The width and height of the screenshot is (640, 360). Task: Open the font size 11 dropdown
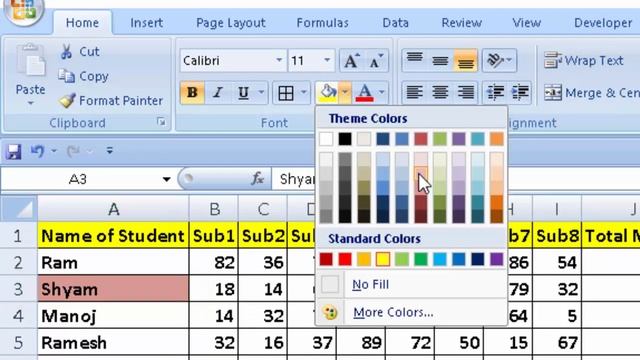tap(327, 60)
